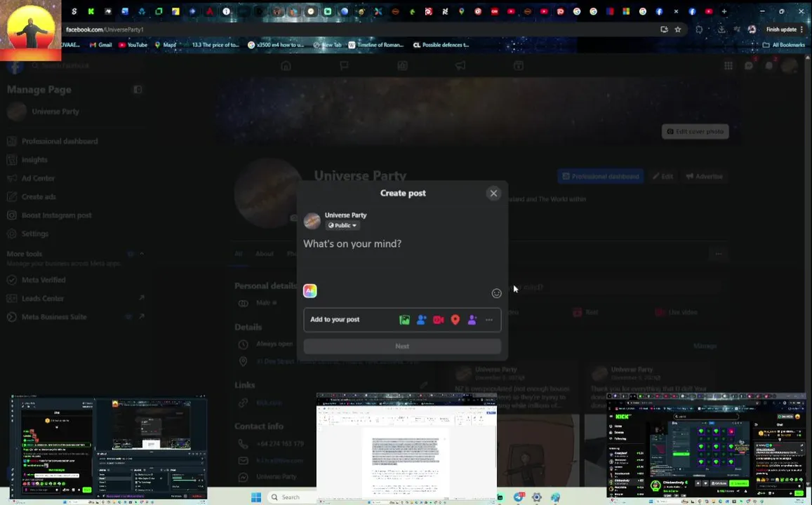Click the Edit page button
812x505 pixels.
[x=663, y=177]
